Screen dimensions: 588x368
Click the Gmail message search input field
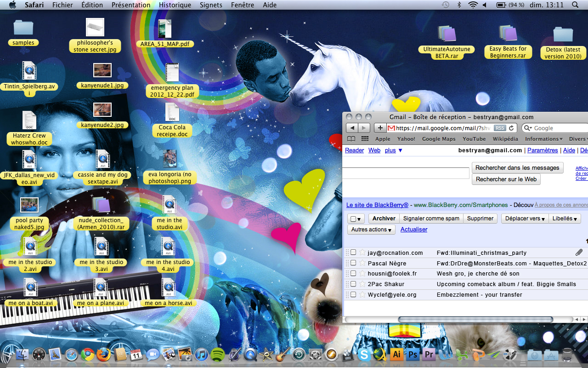(x=406, y=173)
